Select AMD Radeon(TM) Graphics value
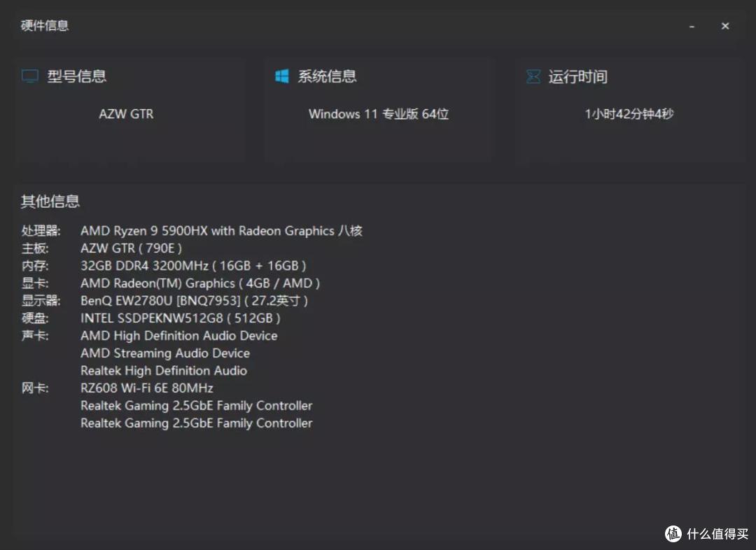This screenshot has height=550, width=756. [x=200, y=283]
